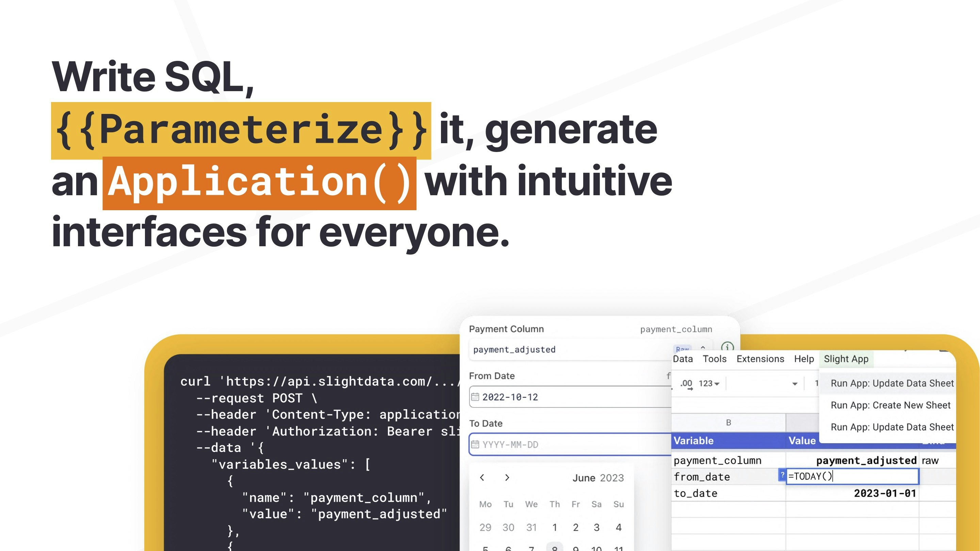Open the Data menu

point(683,359)
